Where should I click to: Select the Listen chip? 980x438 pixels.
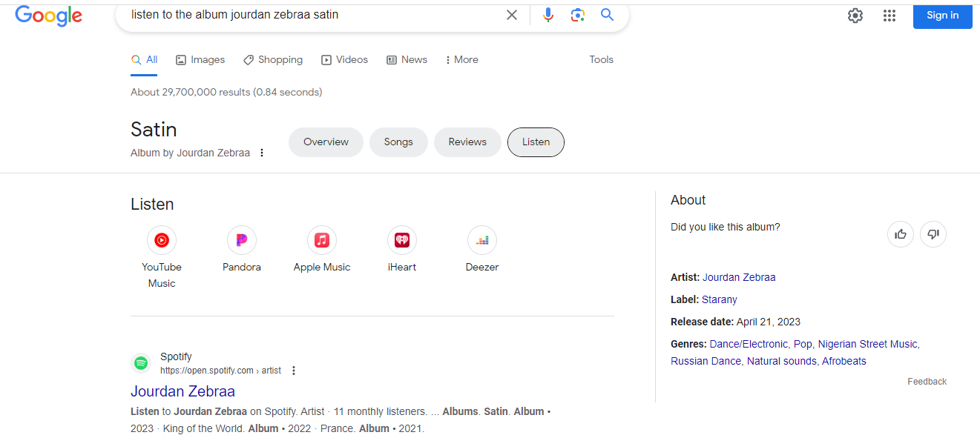click(536, 142)
